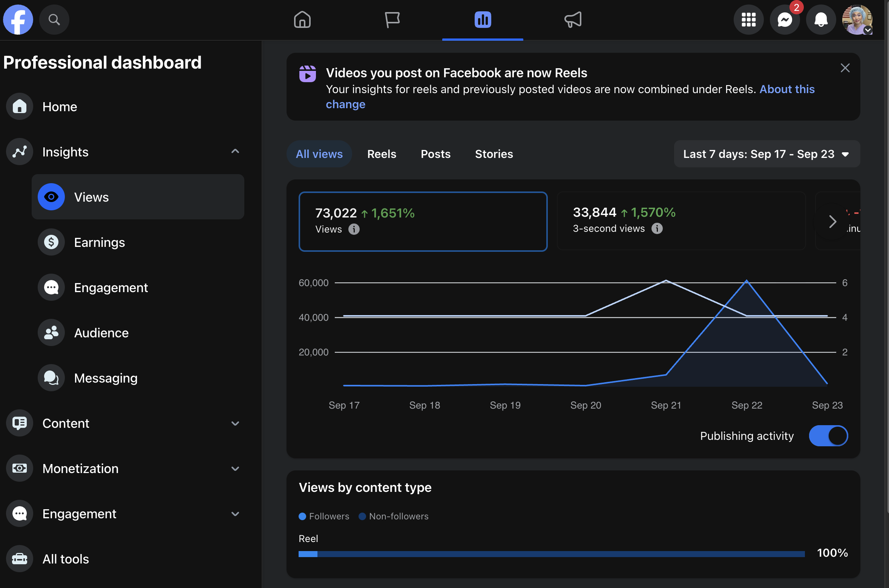Open Earnings in the sidebar
Screen dimensions: 889x588
138,242
